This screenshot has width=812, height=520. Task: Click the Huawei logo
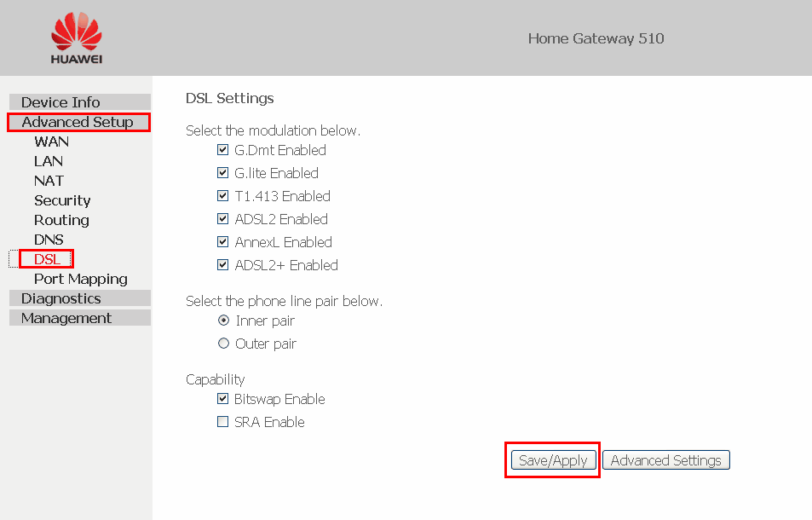[77, 38]
